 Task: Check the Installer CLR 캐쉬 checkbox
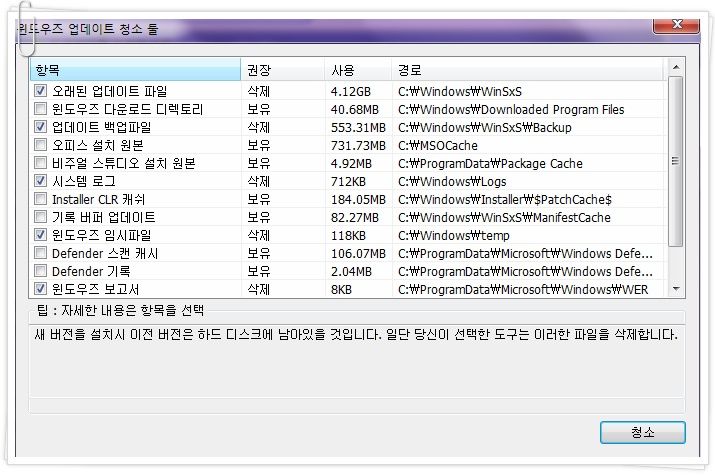pos(41,199)
